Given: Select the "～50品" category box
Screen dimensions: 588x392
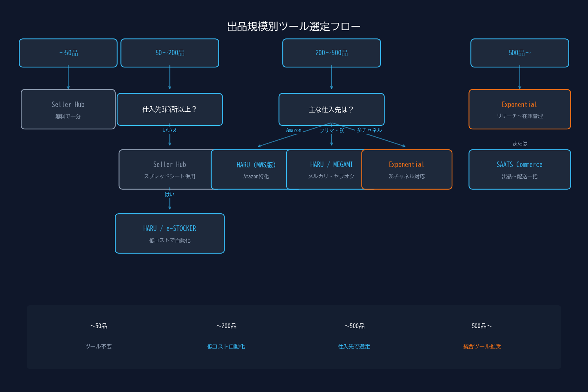Looking at the screenshot, I should 68,53.
